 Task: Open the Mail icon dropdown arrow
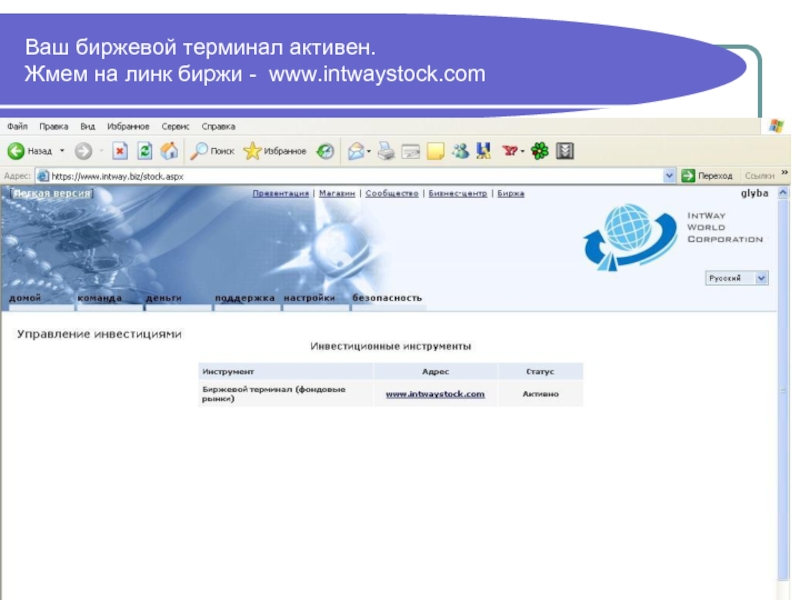click(x=369, y=152)
